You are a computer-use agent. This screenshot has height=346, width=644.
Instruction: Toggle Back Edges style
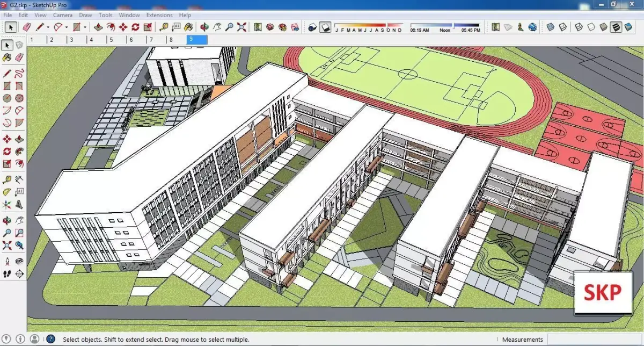click(562, 27)
